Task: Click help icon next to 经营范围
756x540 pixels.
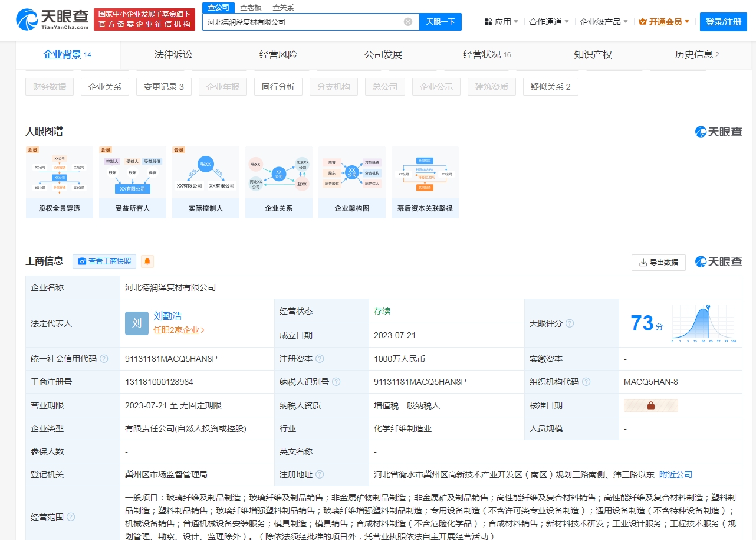Action: (71, 517)
